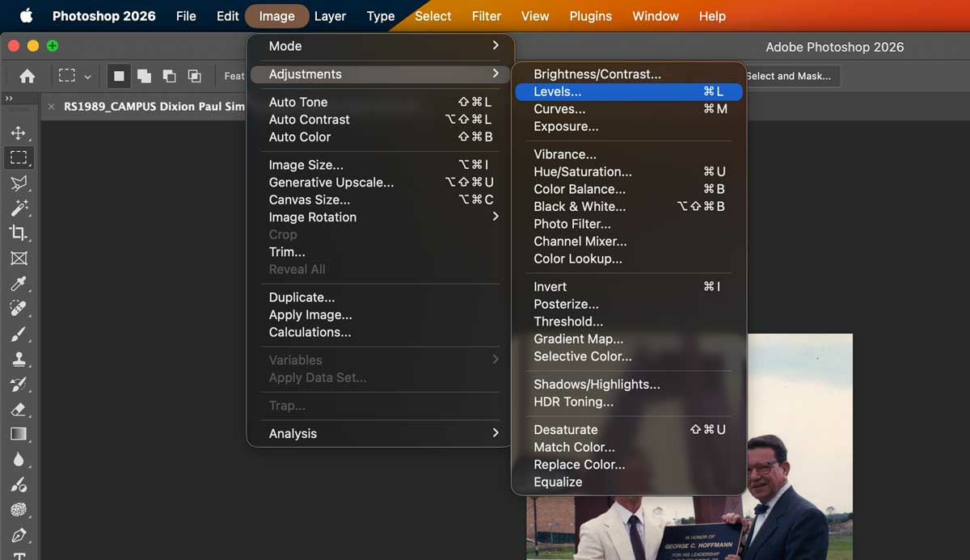Open the Window menu
The width and height of the screenshot is (970, 560).
(x=656, y=15)
